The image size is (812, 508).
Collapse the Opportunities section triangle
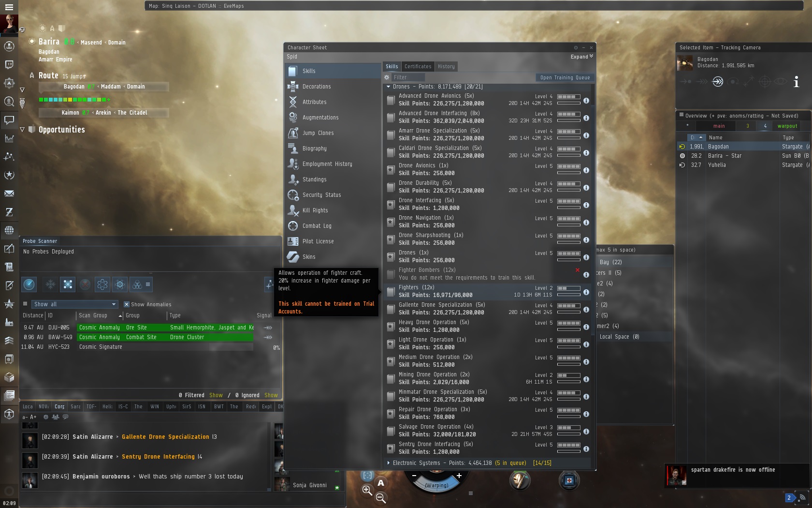(22, 130)
